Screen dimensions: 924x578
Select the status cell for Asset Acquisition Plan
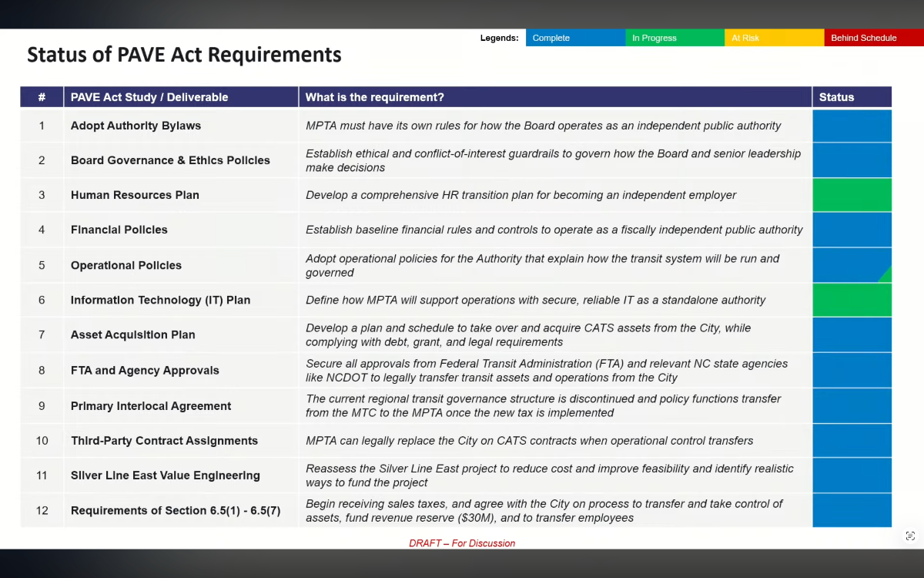click(852, 334)
